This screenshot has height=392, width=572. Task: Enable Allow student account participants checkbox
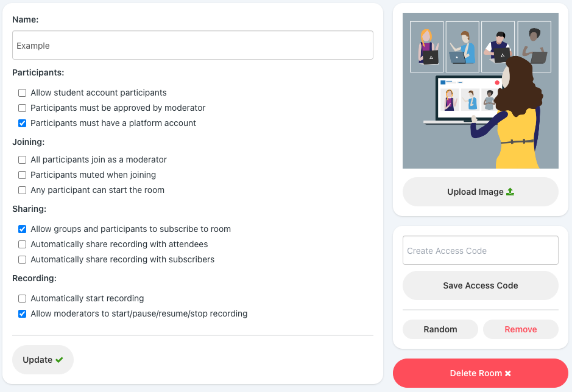coord(23,93)
